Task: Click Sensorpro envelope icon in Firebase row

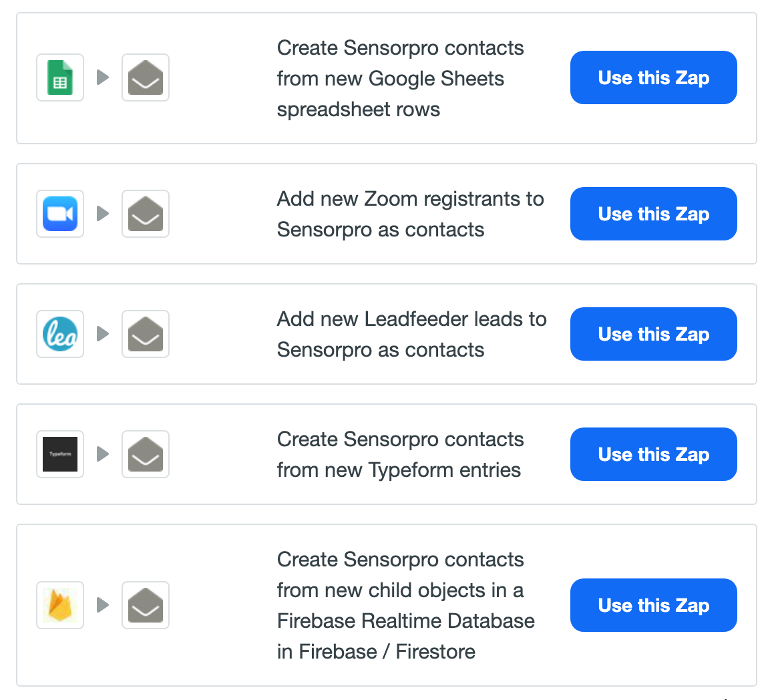Action: click(x=146, y=605)
